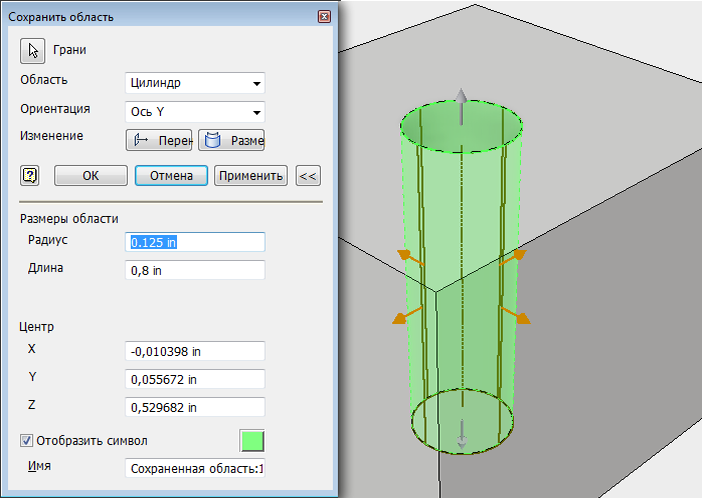
Task: Click the ОК button
Action: tap(91, 176)
